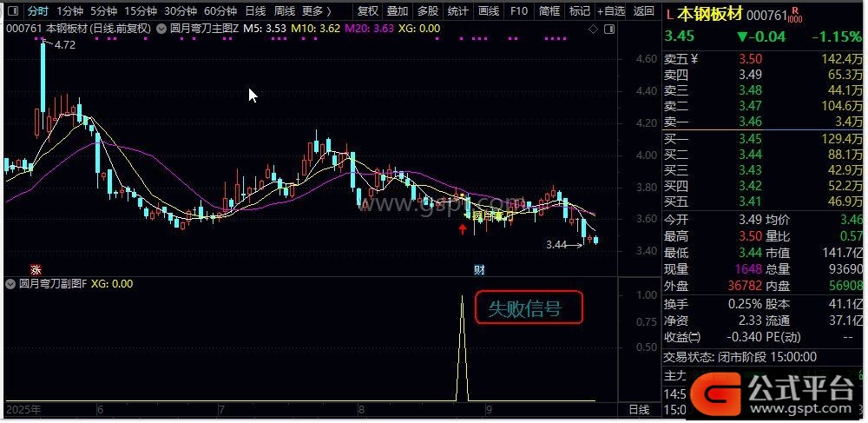Click the blue 财 marker icon

click(479, 269)
